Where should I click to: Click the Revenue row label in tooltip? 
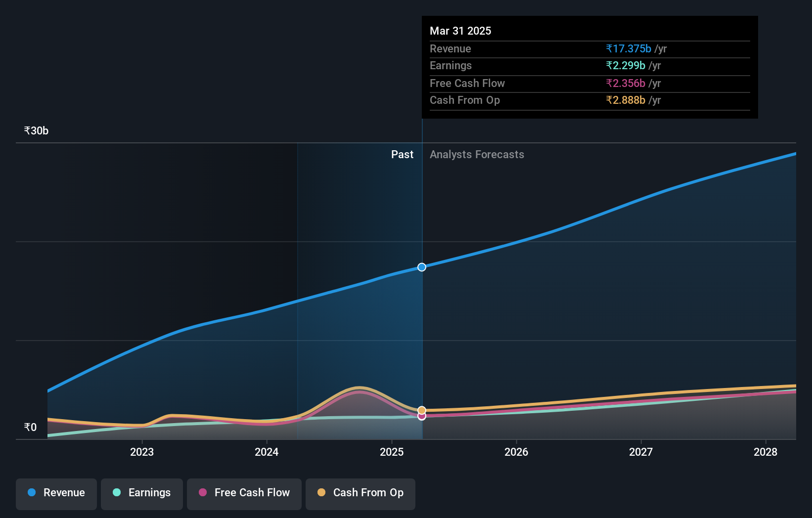point(450,48)
